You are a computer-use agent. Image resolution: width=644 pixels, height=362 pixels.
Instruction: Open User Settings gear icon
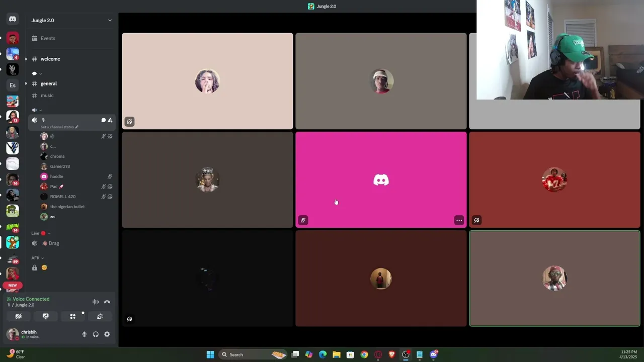coord(107,334)
